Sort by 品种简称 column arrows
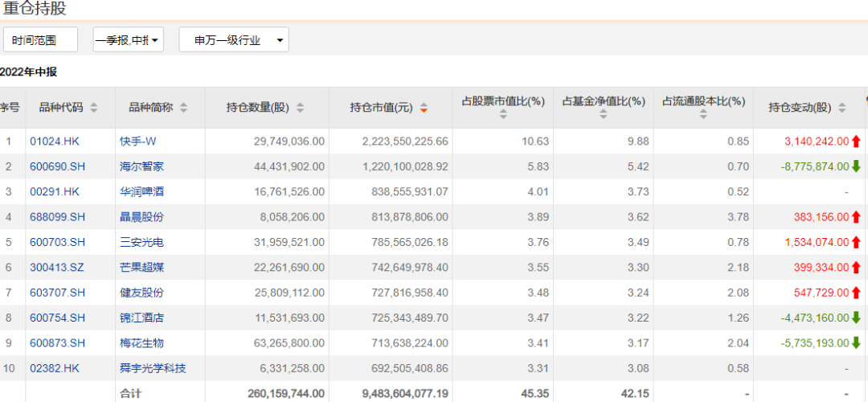The width and height of the screenshot is (868, 402). coord(183,108)
